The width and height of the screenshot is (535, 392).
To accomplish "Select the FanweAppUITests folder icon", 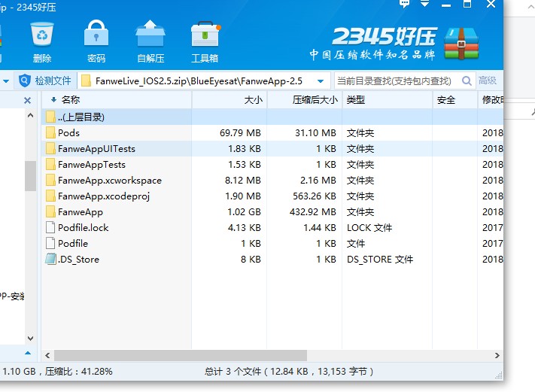I will click(50, 148).
